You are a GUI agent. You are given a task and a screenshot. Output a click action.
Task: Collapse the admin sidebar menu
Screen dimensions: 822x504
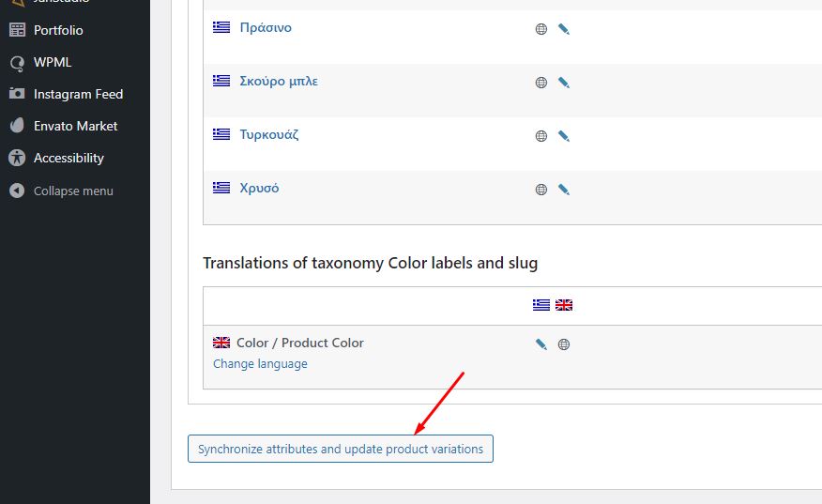[72, 191]
